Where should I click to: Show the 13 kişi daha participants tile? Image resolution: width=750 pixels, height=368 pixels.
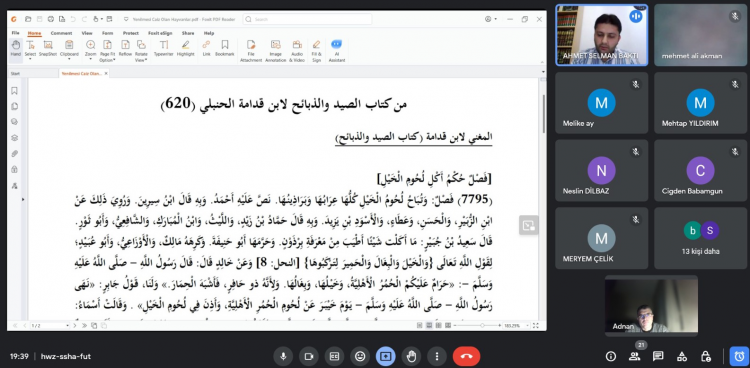(700, 238)
